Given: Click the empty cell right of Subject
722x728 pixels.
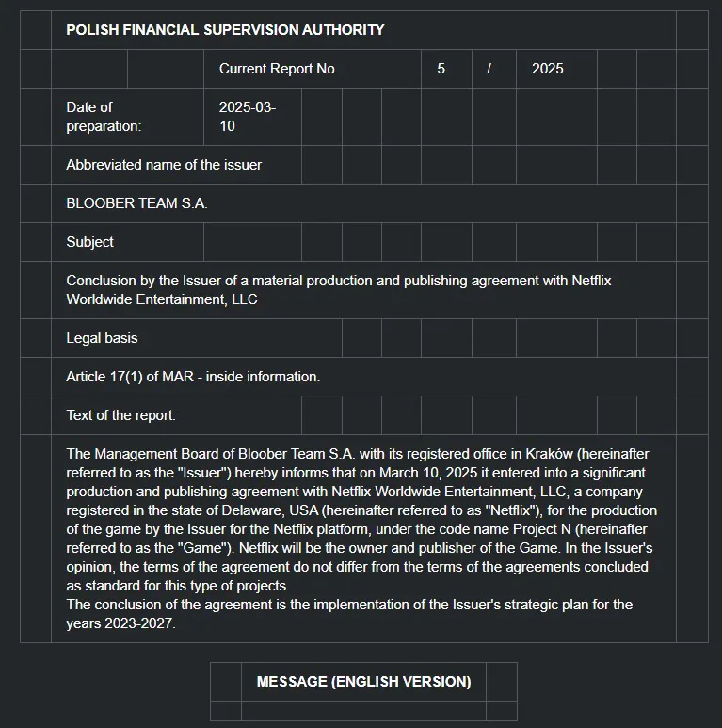Looking at the screenshot, I should point(252,242).
